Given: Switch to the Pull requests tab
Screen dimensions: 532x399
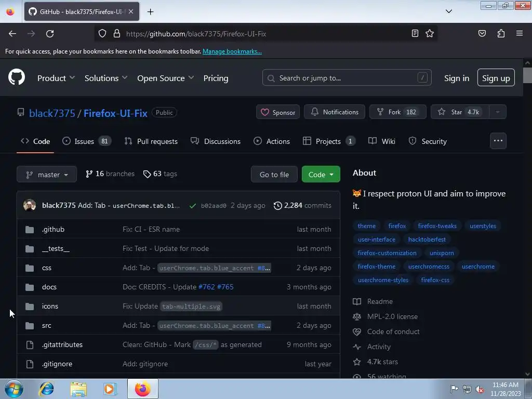Looking at the screenshot, I should coord(151,141).
